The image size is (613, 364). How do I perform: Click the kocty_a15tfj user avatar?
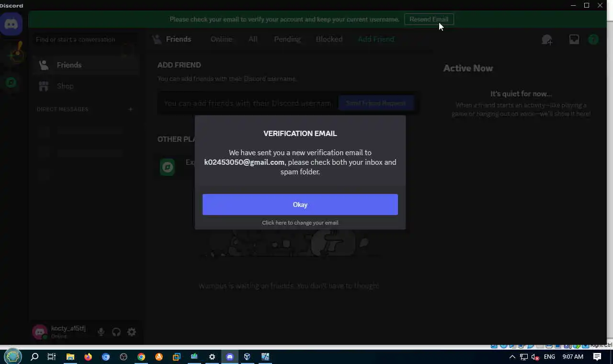tap(39, 332)
